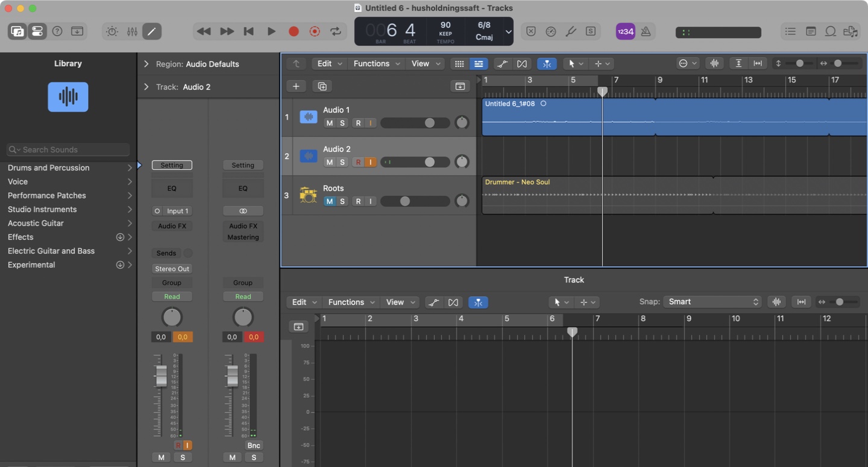The image size is (868, 467).
Task: Unmute the Roots drummer track
Action: [x=329, y=201]
